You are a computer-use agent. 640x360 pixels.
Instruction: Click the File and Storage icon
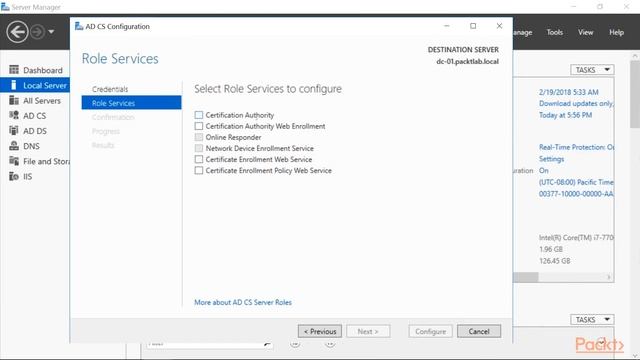tap(14, 161)
